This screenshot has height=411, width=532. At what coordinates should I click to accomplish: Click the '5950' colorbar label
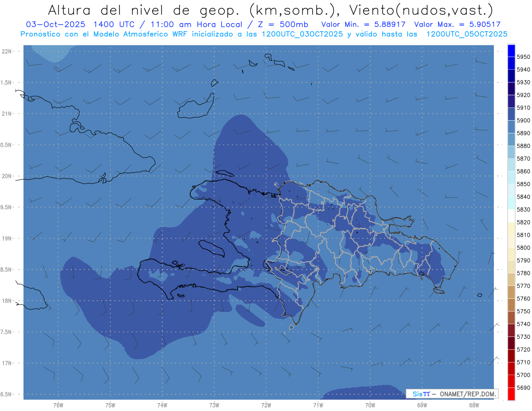click(x=524, y=57)
